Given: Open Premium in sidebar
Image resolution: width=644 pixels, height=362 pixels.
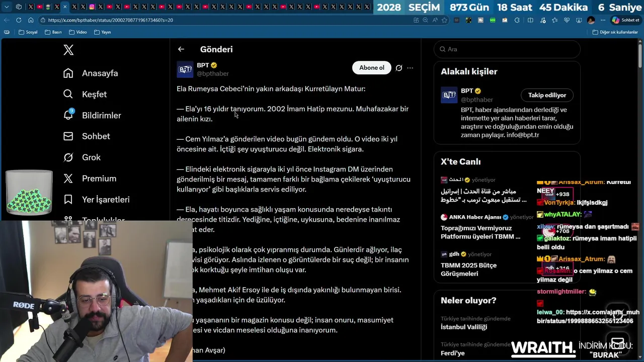Looking at the screenshot, I should pos(90,178).
